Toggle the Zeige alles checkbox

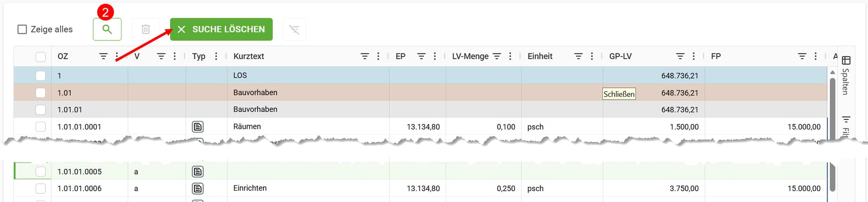[22, 30]
